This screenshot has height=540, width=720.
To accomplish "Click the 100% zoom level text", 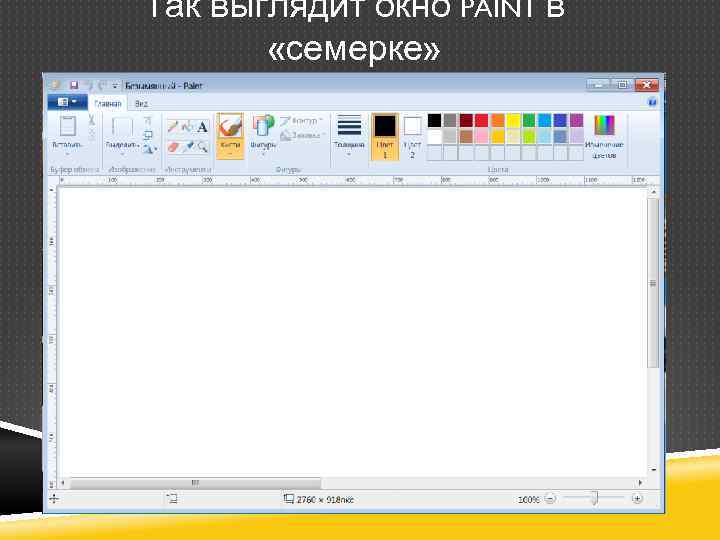I will point(529,500).
